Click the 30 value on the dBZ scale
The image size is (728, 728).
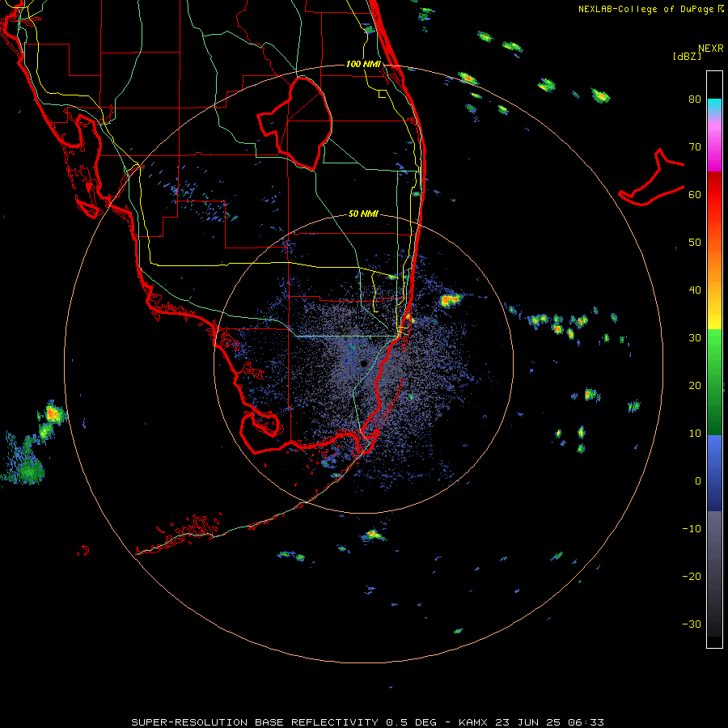(x=695, y=338)
